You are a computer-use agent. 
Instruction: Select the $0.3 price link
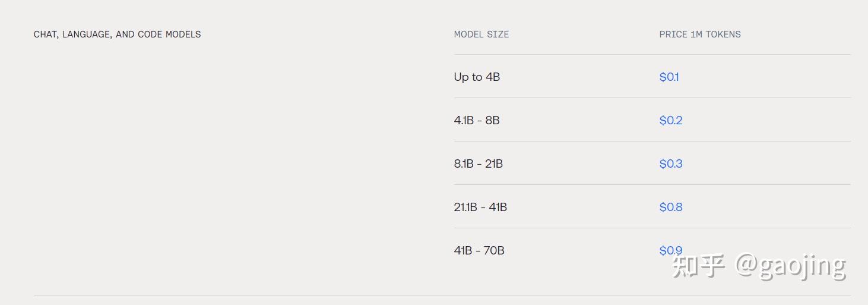(x=671, y=163)
